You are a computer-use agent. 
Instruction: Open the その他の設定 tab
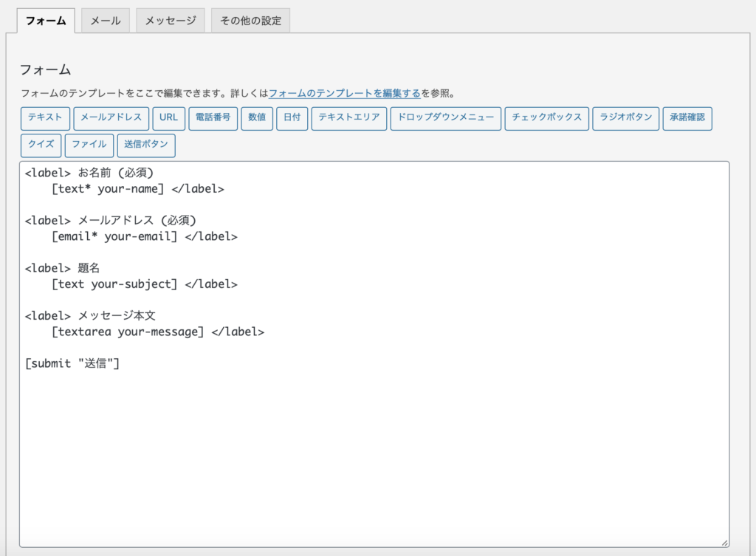[x=250, y=21]
